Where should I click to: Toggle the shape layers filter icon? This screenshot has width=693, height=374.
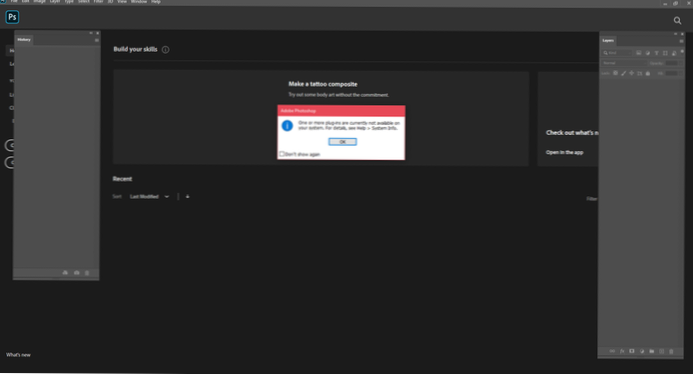[x=665, y=53]
